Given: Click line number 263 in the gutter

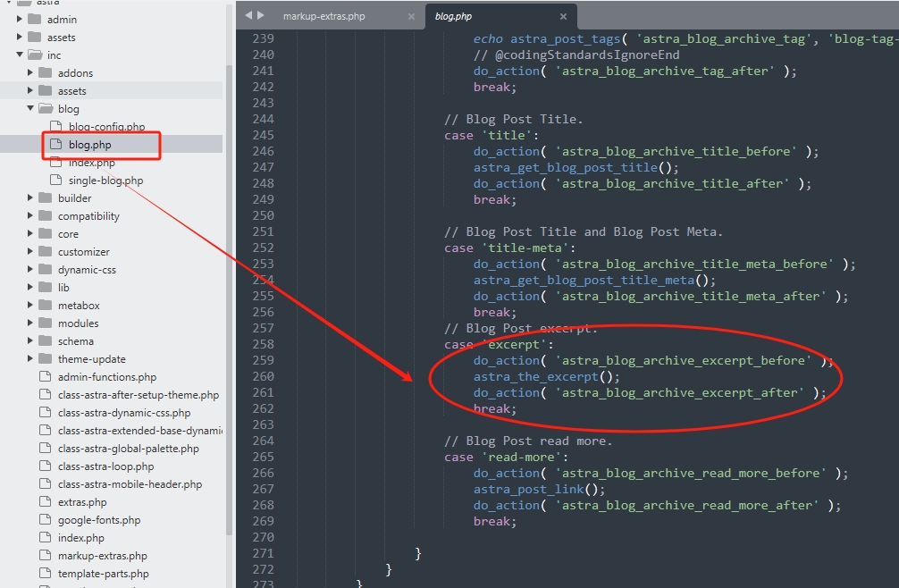Looking at the screenshot, I should 263,424.
